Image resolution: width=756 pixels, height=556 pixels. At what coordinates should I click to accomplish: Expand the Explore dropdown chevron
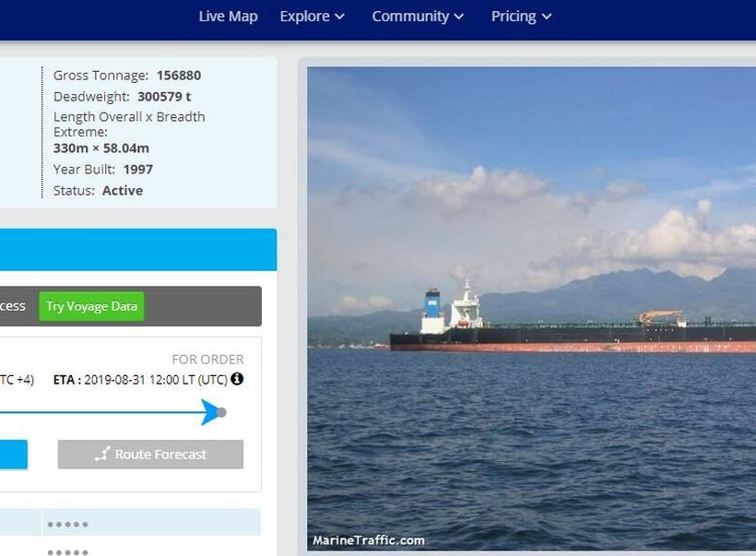pyautogui.click(x=339, y=17)
